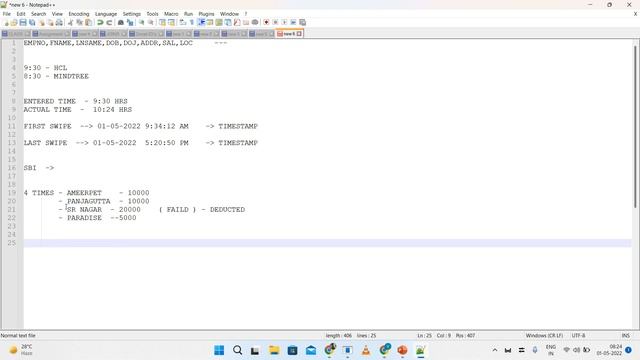
Task: Open the Window menu
Action: (x=229, y=14)
